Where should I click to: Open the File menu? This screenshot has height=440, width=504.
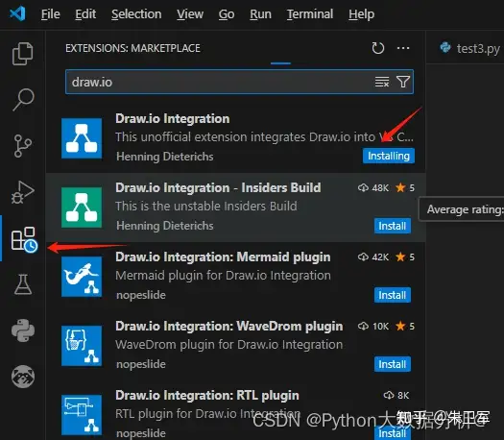point(51,14)
